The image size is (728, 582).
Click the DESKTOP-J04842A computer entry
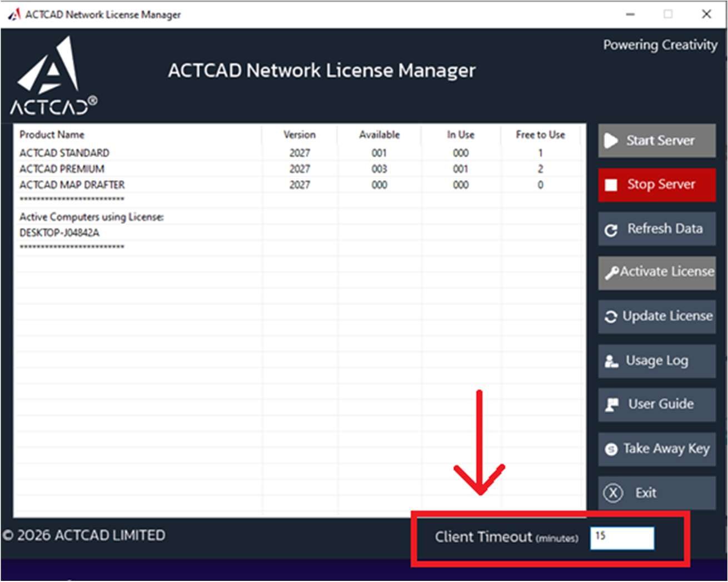tap(59, 233)
